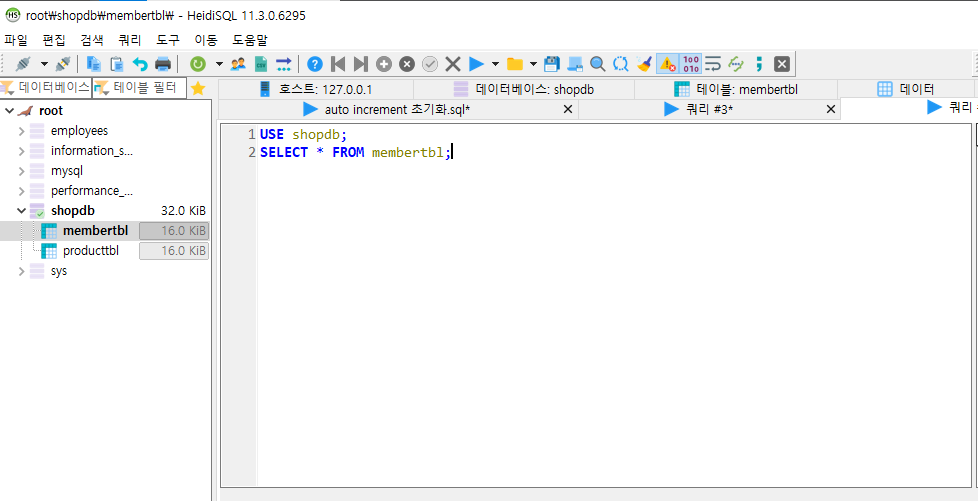Open the User manager icon

point(238,64)
